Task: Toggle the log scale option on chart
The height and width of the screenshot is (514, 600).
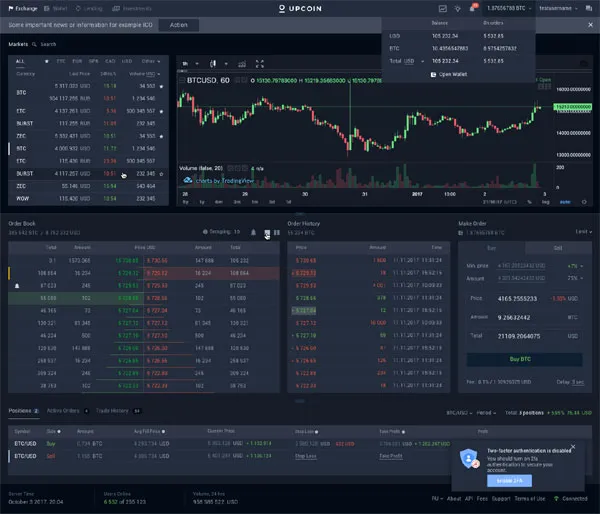Action: coord(545,202)
